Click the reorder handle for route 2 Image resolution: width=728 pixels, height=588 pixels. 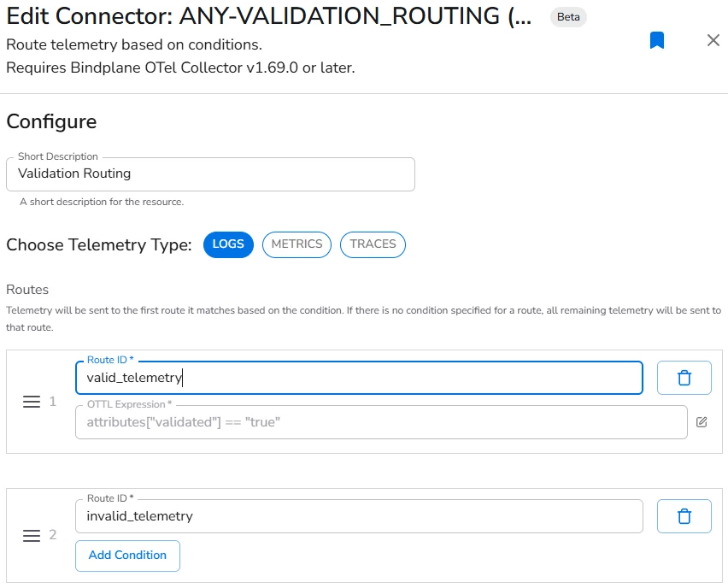(x=31, y=535)
